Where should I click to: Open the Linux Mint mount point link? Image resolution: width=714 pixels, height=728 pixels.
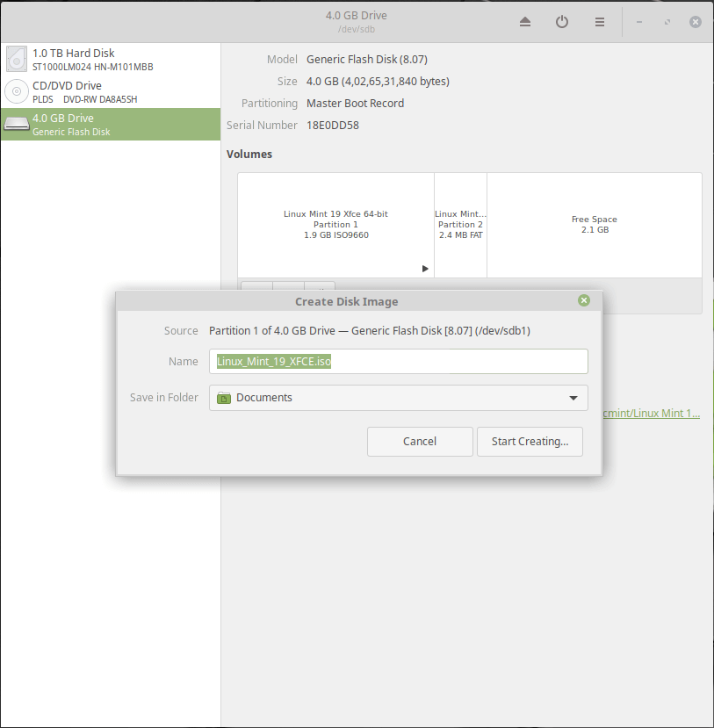(x=652, y=414)
